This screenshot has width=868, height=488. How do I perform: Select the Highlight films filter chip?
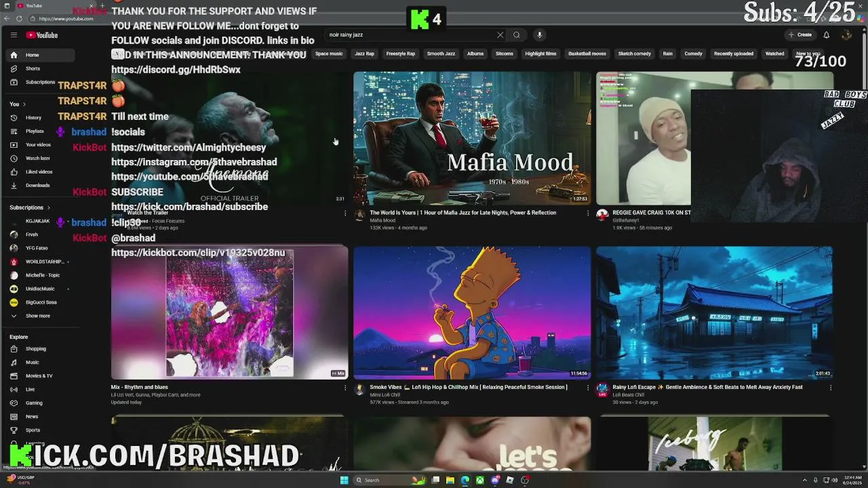[x=540, y=54]
